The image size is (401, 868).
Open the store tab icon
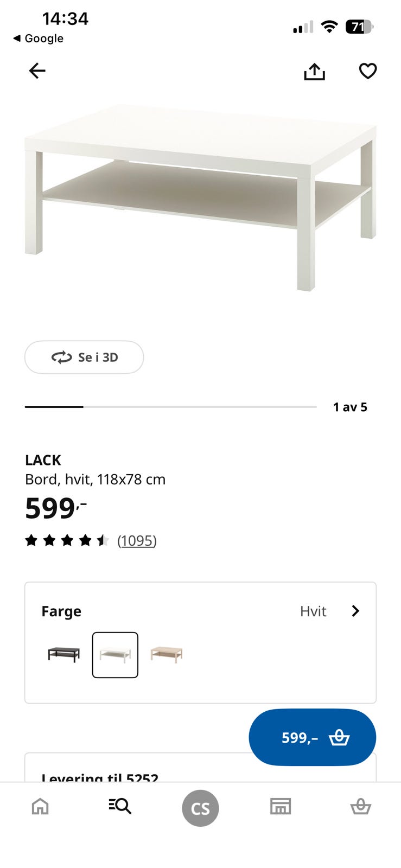coord(281,807)
